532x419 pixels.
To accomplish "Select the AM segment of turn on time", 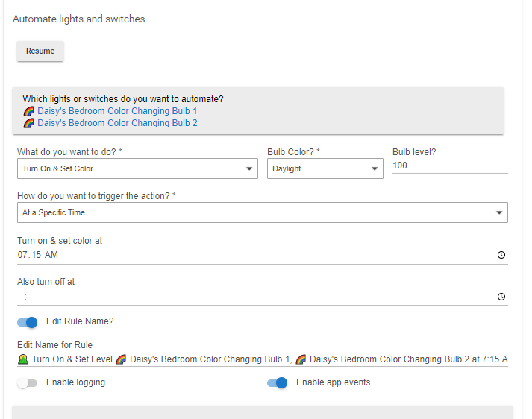I will pyautogui.click(x=51, y=255).
